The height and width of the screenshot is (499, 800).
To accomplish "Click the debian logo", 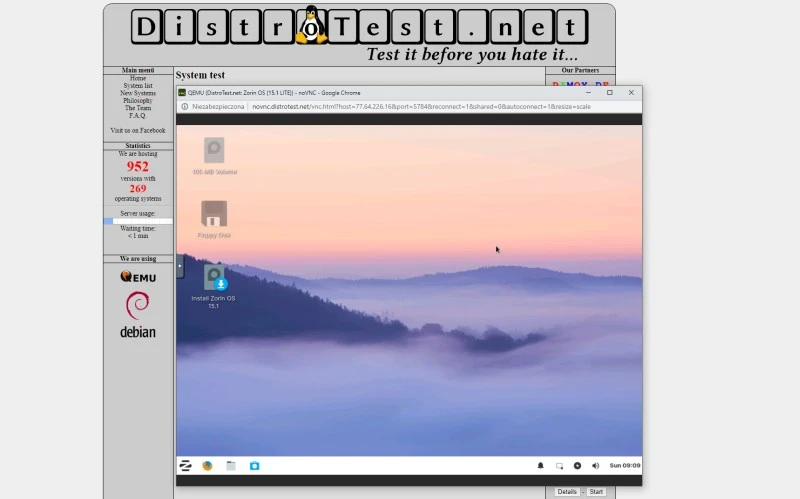I will [x=138, y=315].
